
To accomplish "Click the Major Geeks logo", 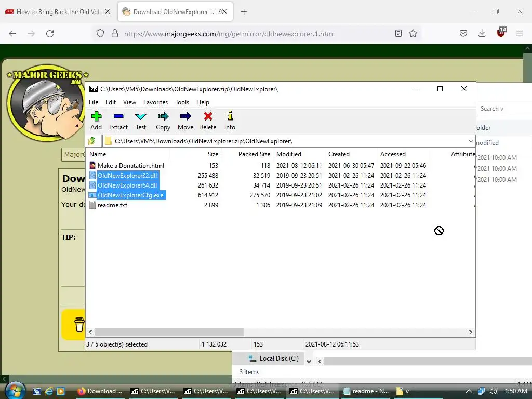I will click(x=45, y=103).
